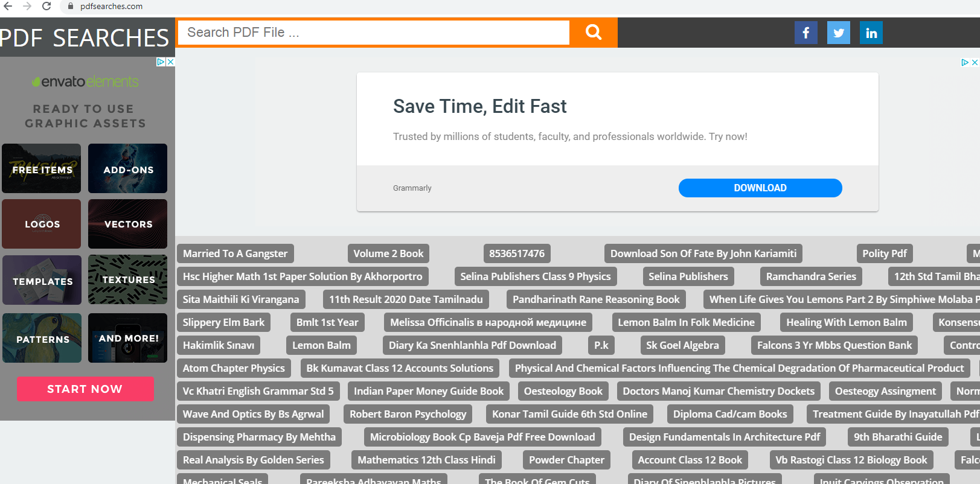
Task: Open the Oesteology Book tag
Action: point(563,391)
